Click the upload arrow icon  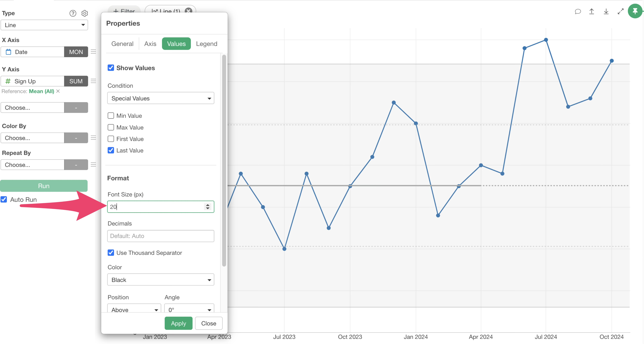592,12
